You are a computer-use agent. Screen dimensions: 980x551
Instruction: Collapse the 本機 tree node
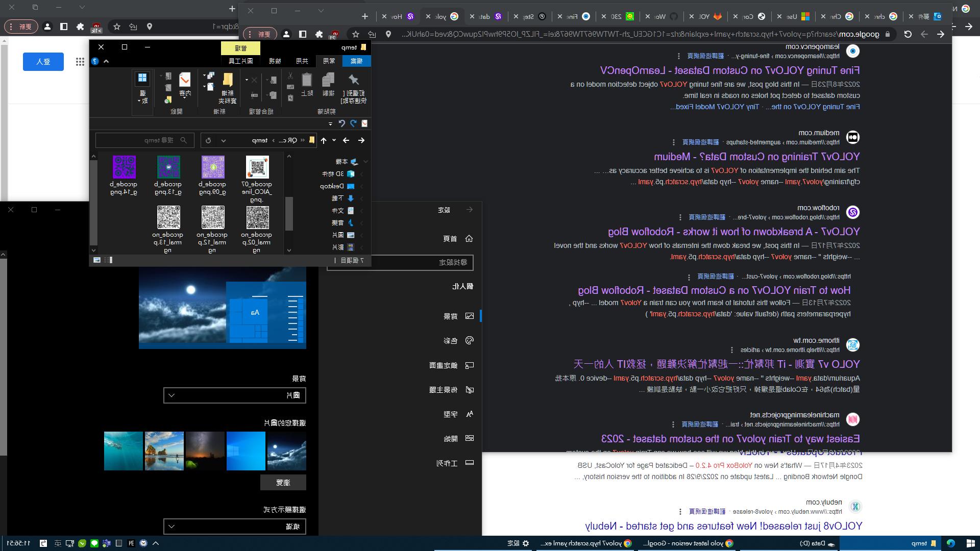365,162
